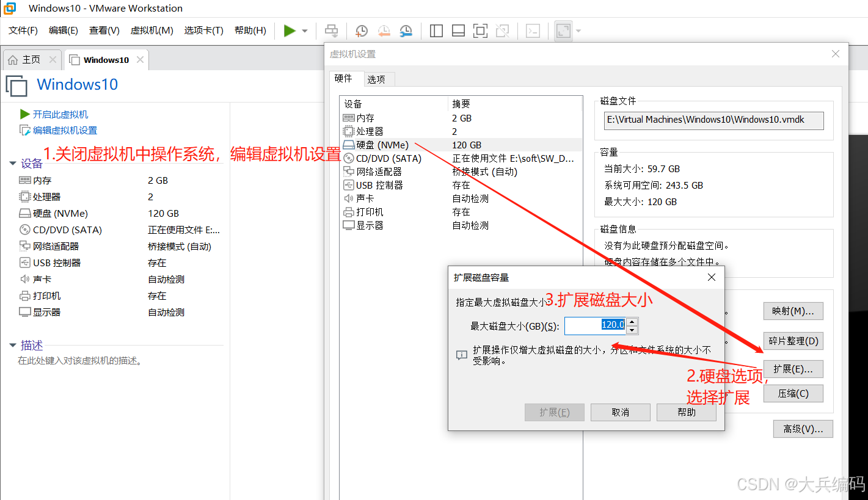868x500 pixels.
Task: Select 处理器 in the settings device list
Action: click(x=461, y=131)
